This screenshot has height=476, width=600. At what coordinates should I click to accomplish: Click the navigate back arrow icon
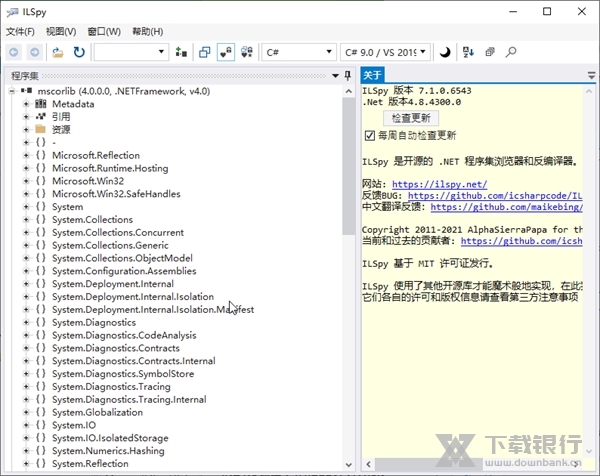(13, 52)
